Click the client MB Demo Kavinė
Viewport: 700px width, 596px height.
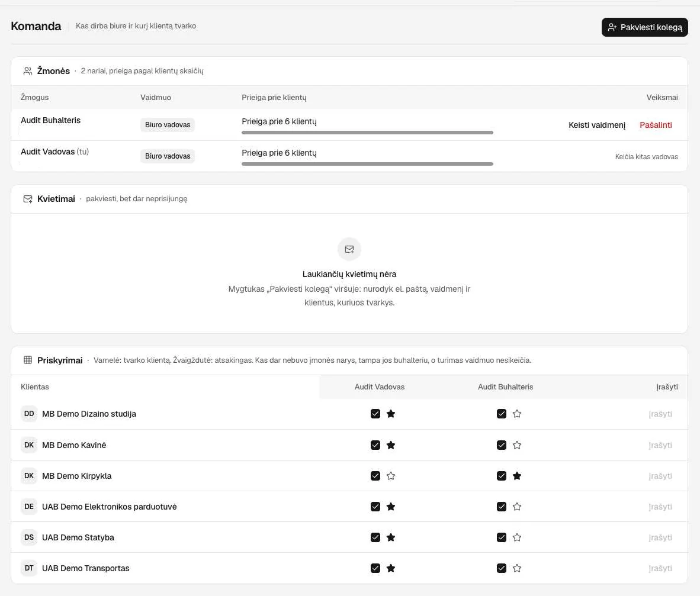pyautogui.click(x=74, y=444)
